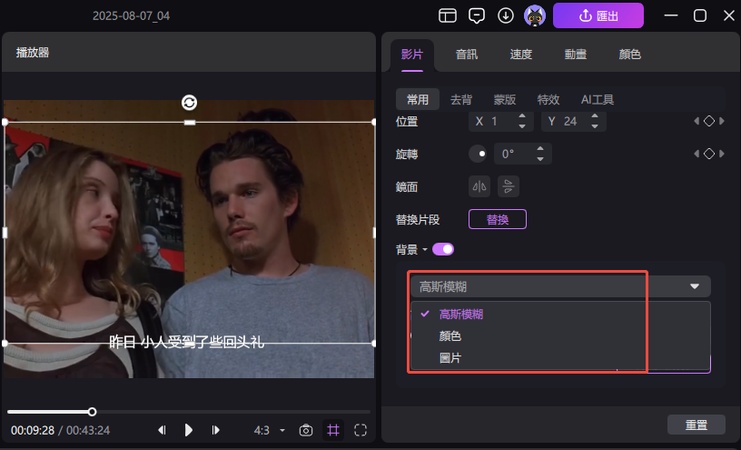The image size is (741, 450).
Task: Decrease the position Y value stepper
Action: [595, 126]
